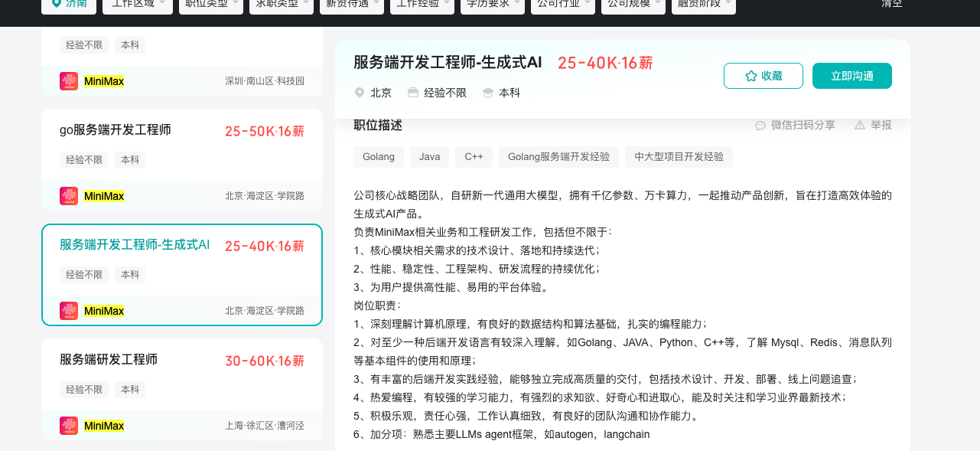Click the Golang服务端开发经验 tag
980x451 pixels.
(558, 157)
